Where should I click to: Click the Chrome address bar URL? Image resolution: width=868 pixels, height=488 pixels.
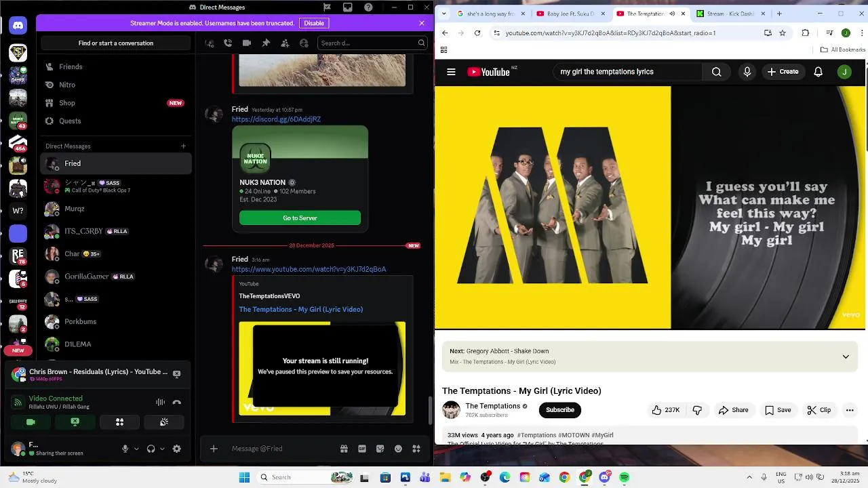point(610,33)
